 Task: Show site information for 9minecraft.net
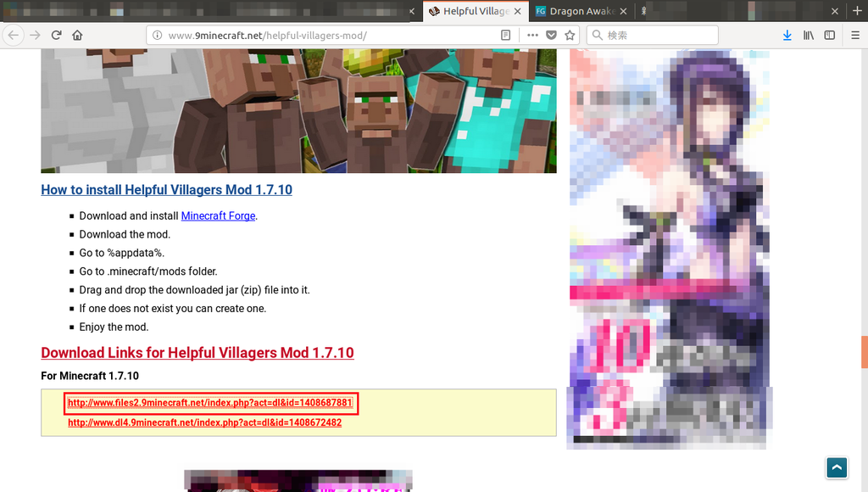point(157,35)
